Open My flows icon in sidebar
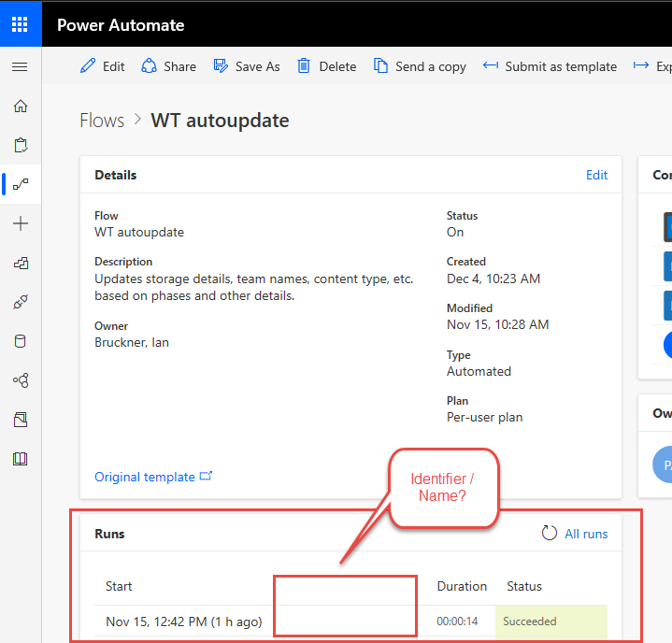This screenshot has width=672, height=643. click(x=21, y=184)
